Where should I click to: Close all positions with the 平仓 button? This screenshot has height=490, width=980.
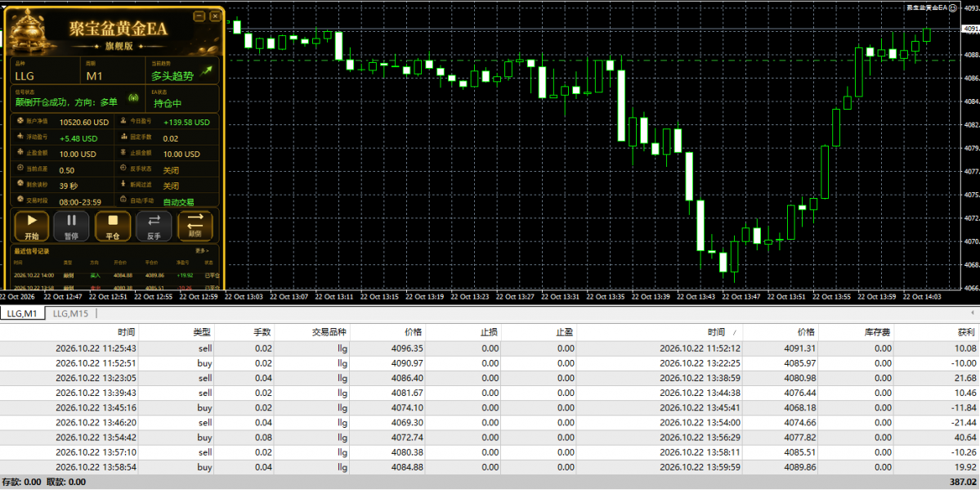[x=113, y=226]
